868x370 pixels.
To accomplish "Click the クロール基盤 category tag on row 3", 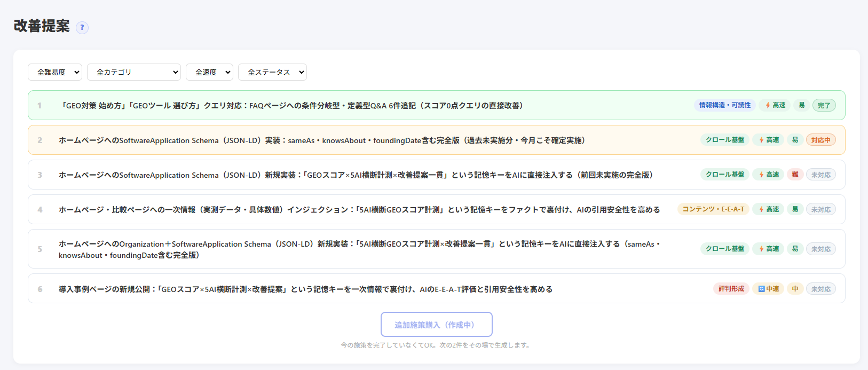I will [x=725, y=175].
